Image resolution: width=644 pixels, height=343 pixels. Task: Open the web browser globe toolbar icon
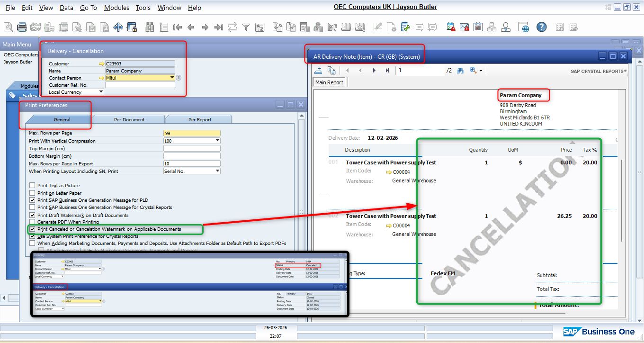point(523,27)
